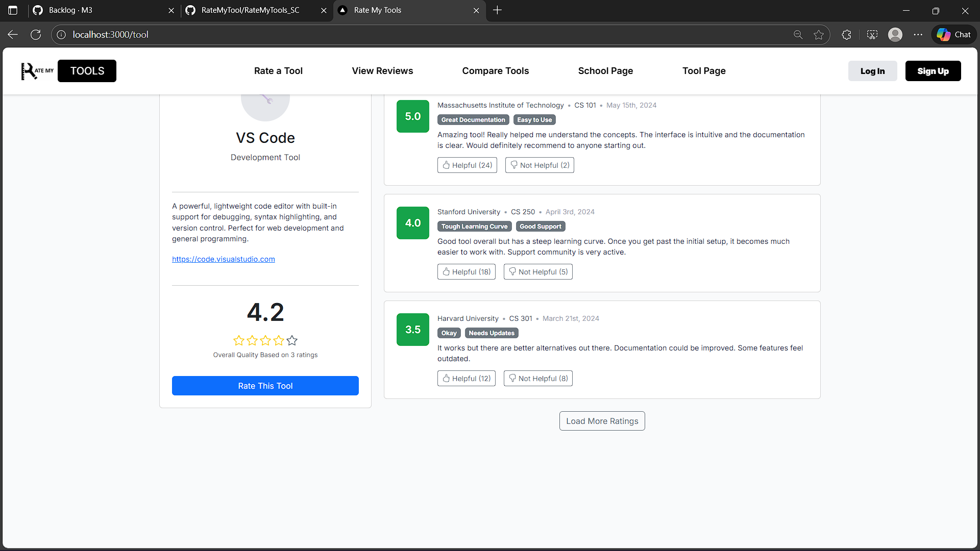Image resolution: width=980 pixels, height=551 pixels.
Task: Click the browser profile avatar icon
Action: coord(895,35)
